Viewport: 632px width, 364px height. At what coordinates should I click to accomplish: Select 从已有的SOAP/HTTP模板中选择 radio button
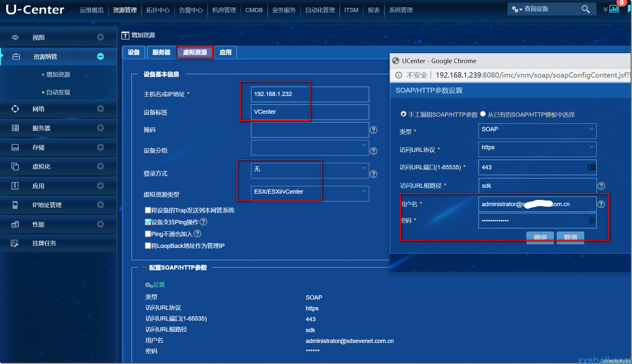click(x=483, y=114)
